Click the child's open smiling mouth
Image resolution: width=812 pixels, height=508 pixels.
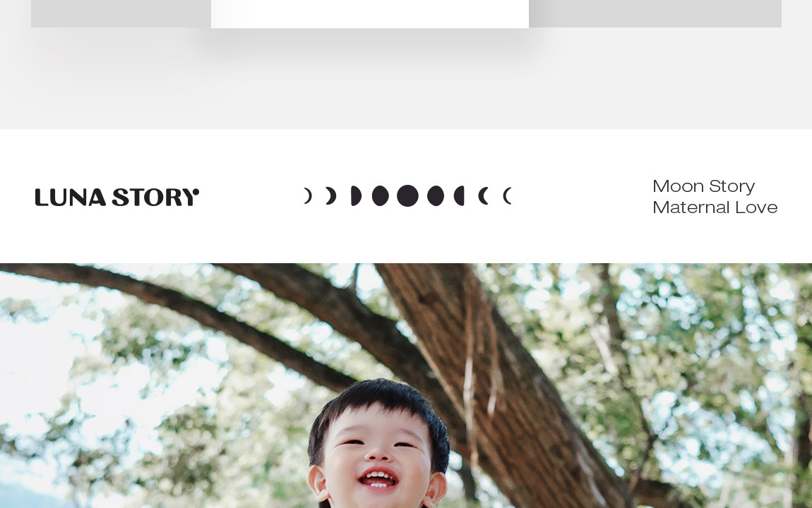pyautogui.click(x=378, y=478)
